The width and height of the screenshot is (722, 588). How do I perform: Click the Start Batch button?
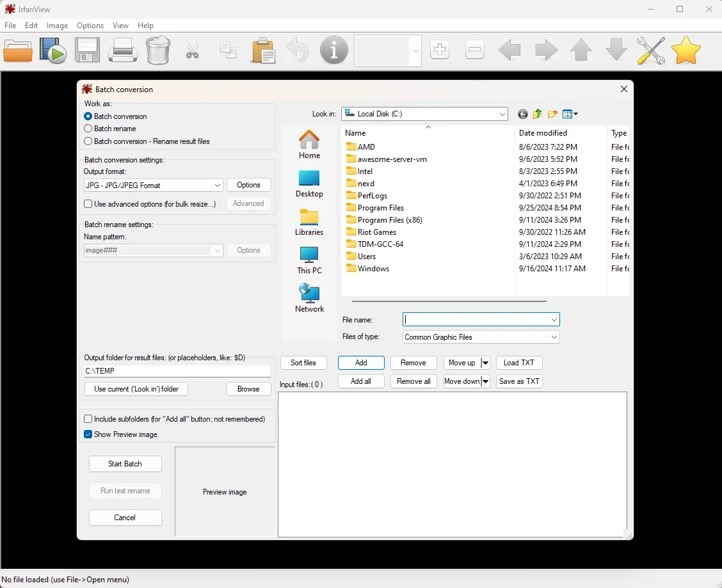coord(125,464)
